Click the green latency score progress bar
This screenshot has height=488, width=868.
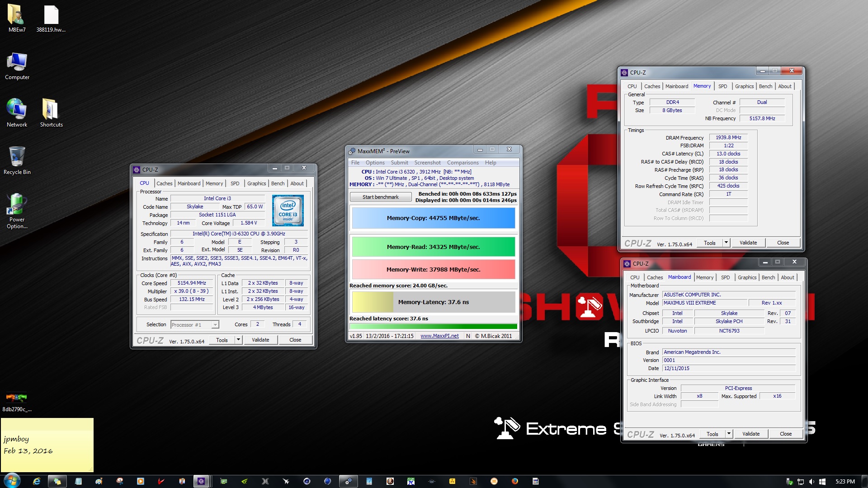click(434, 326)
